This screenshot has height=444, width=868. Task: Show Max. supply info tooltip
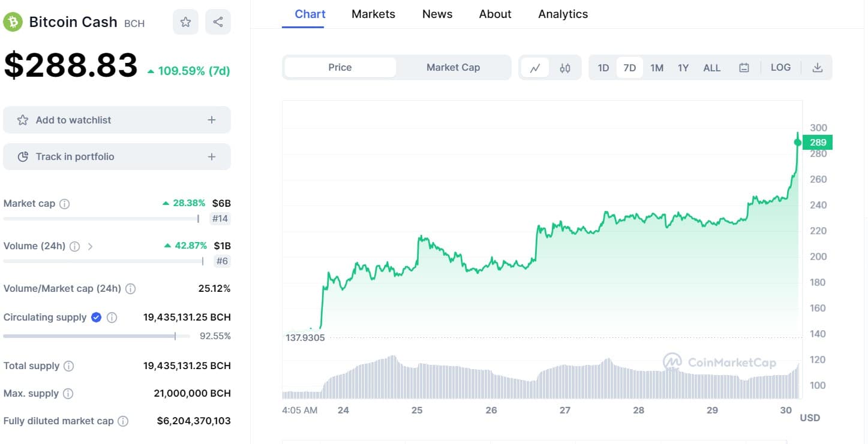pos(68,394)
